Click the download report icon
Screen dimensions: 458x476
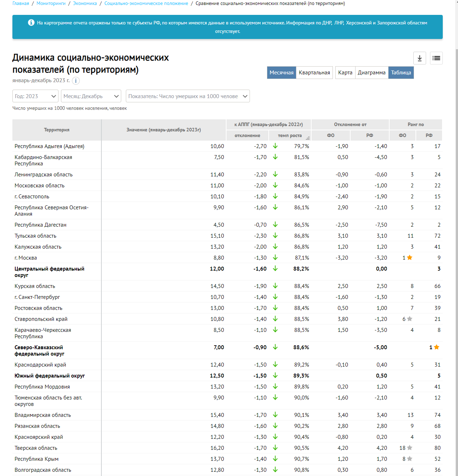coord(420,58)
